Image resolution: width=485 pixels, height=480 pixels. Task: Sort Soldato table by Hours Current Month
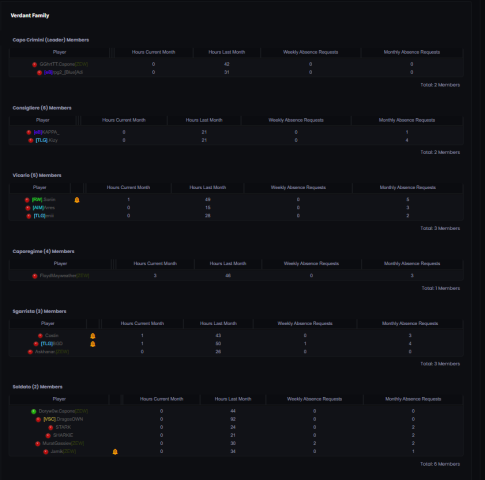(x=161, y=399)
